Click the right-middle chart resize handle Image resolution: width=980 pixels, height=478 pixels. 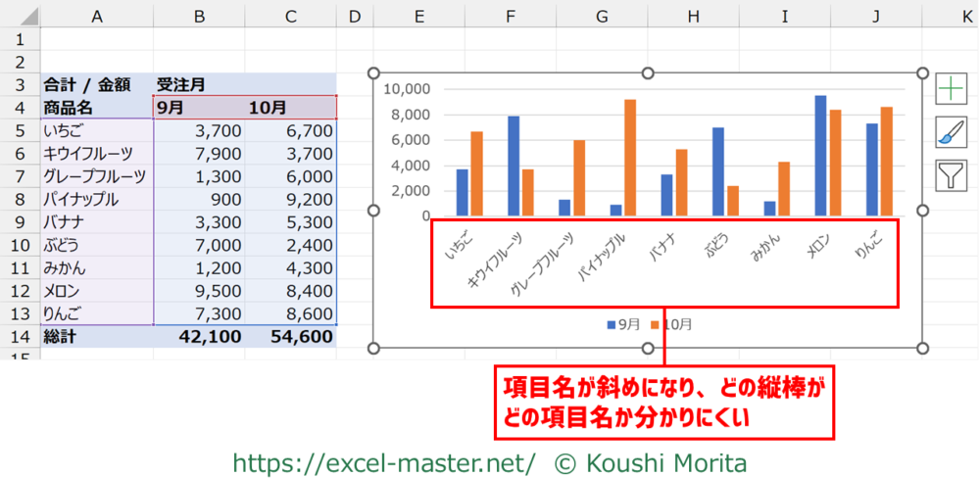coord(922,211)
